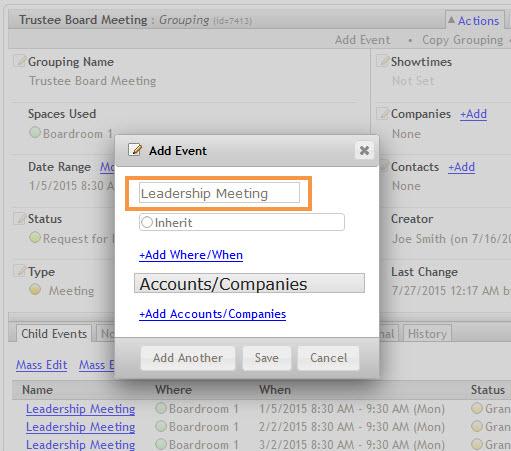Switch to the History tab
Viewport: 511px width, 451px height.
point(427,334)
